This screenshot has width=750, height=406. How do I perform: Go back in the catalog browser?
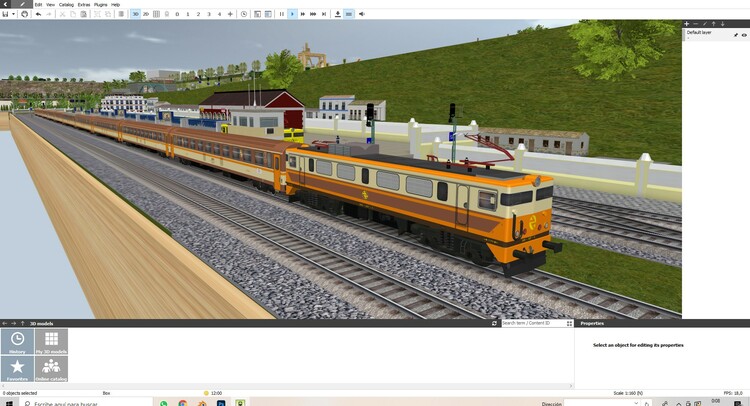pos(5,324)
